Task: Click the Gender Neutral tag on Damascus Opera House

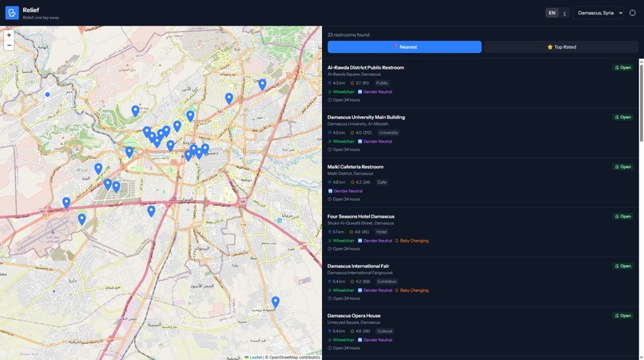Action: coord(375,340)
